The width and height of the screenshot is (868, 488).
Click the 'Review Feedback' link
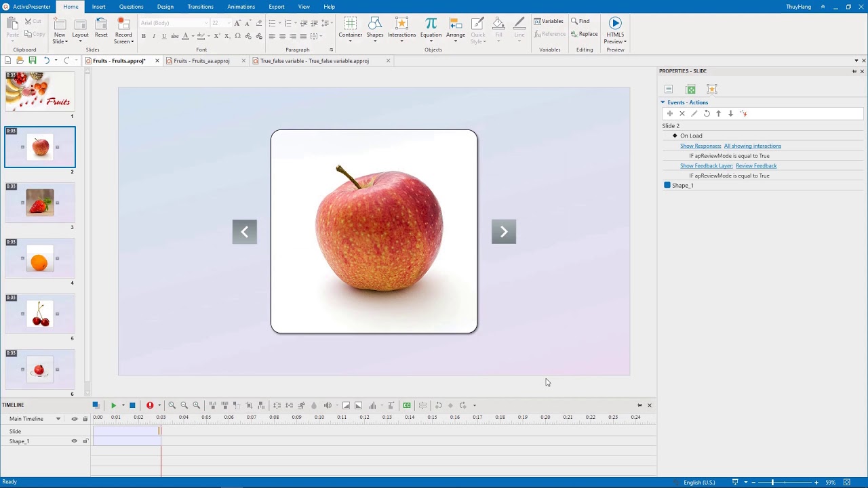click(x=756, y=165)
